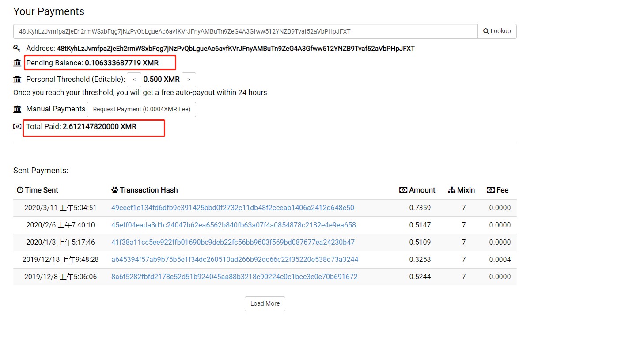Click the money icon in Fee header
The width and height of the screenshot is (644, 360).
coord(490,190)
